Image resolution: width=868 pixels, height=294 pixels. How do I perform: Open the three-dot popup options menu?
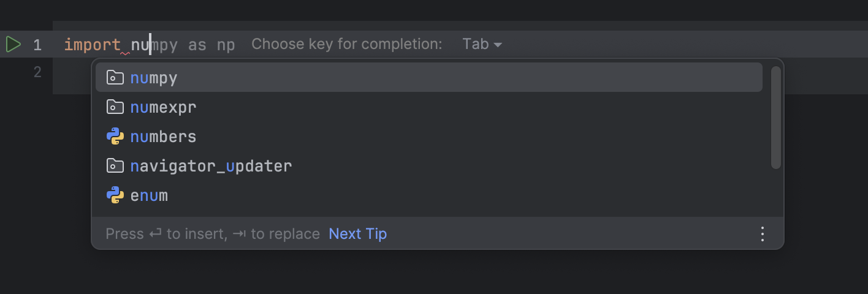pyautogui.click(x=763, y=234)
